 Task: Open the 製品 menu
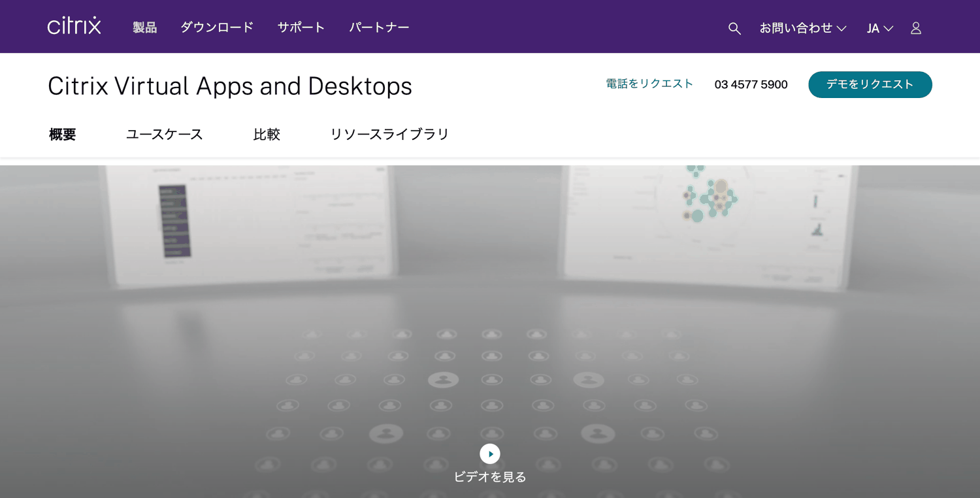[144, 27]
